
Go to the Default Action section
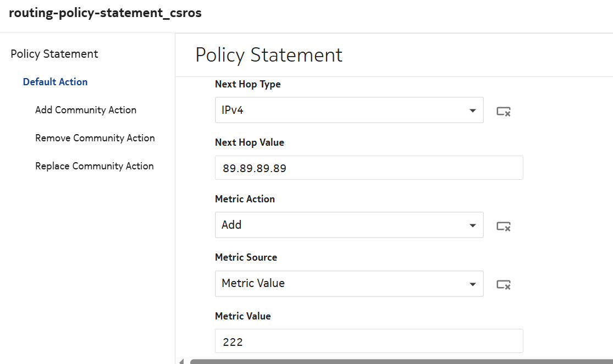[x=55, y=82]
